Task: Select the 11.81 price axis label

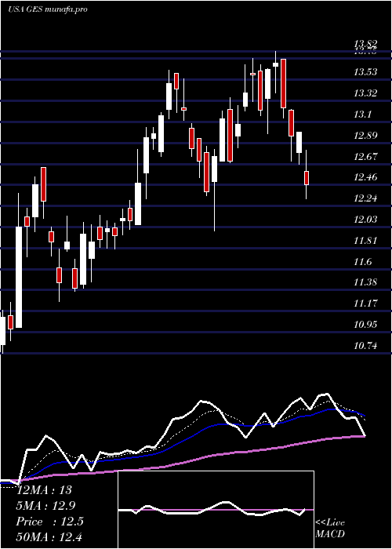Action: [x=365, y=241]
